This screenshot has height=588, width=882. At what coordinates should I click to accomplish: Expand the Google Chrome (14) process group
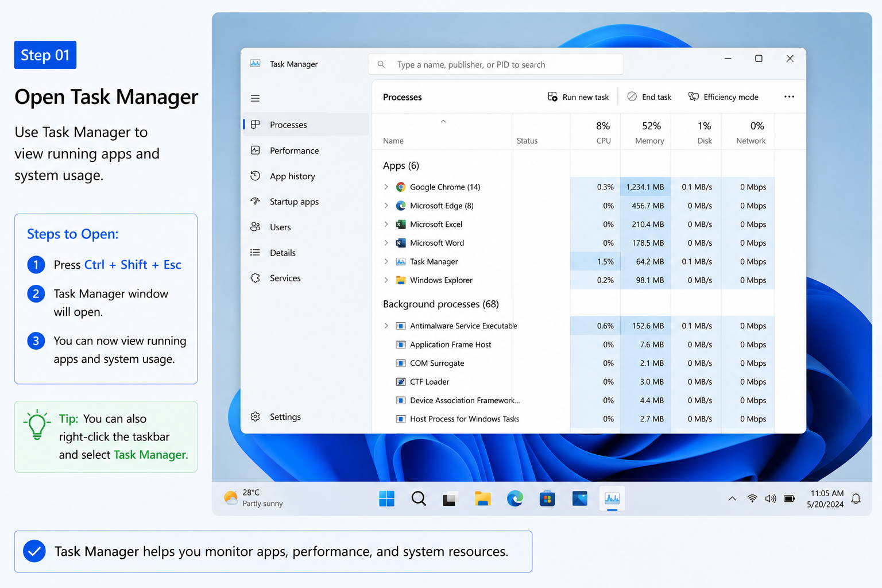click(x=386, y=187)
